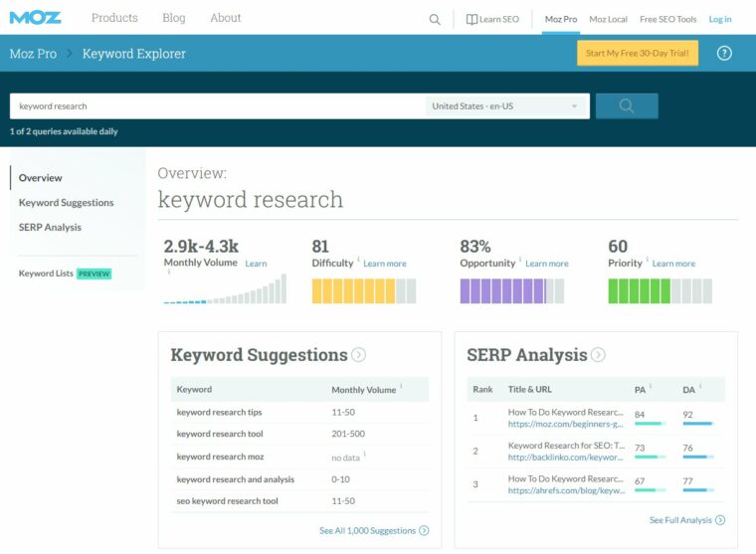Click Learn more link for Opportunity

(x=547, y=264)
